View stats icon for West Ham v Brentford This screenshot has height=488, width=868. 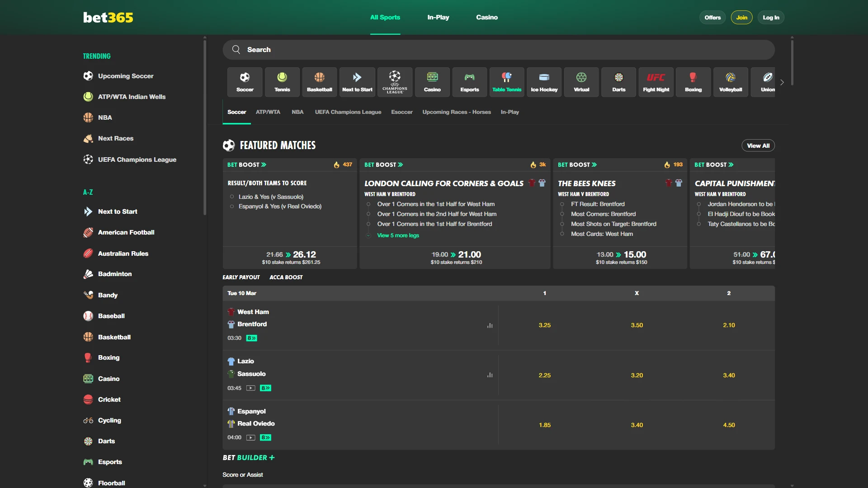[490, 325]
